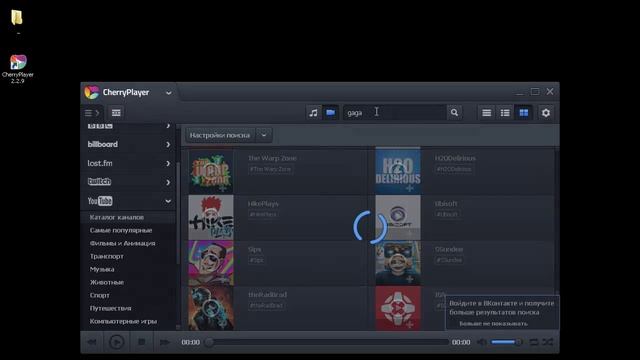Focus the search field containing 'gaga'
The height and width of the screenshot is (360, 640).
pyautogui.click(x=394, y=113)
